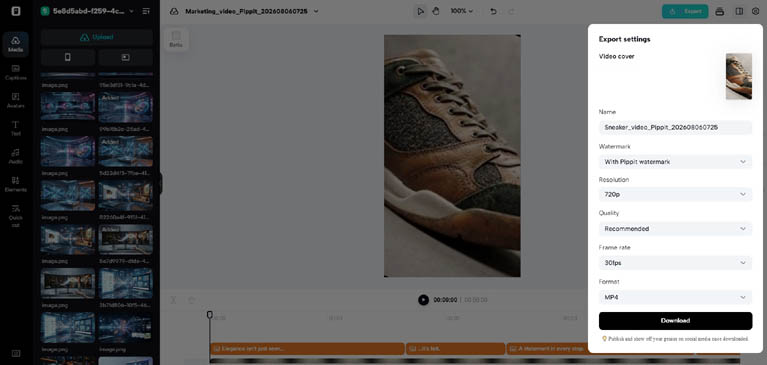This screenshot has width=767, height=365.
Task: Click the 'Export settings' heading
Action: (624, 39)
